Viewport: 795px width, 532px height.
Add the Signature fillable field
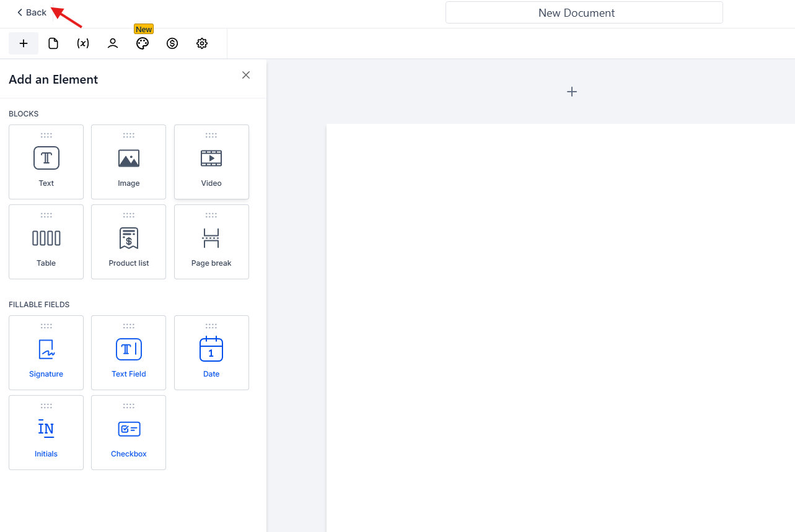(46, 352)
